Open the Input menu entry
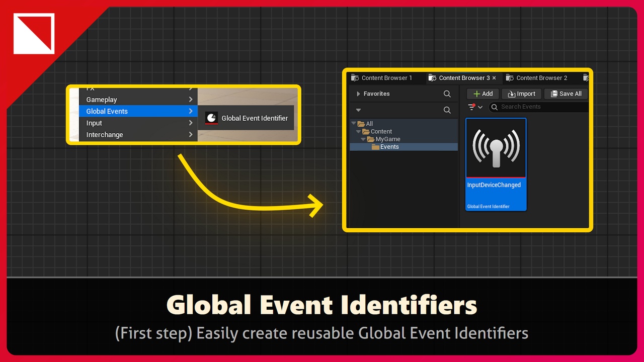 [138, 123]
